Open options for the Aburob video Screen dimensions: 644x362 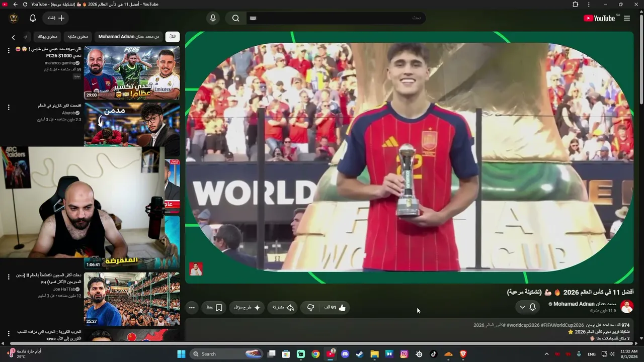point(9,107)
